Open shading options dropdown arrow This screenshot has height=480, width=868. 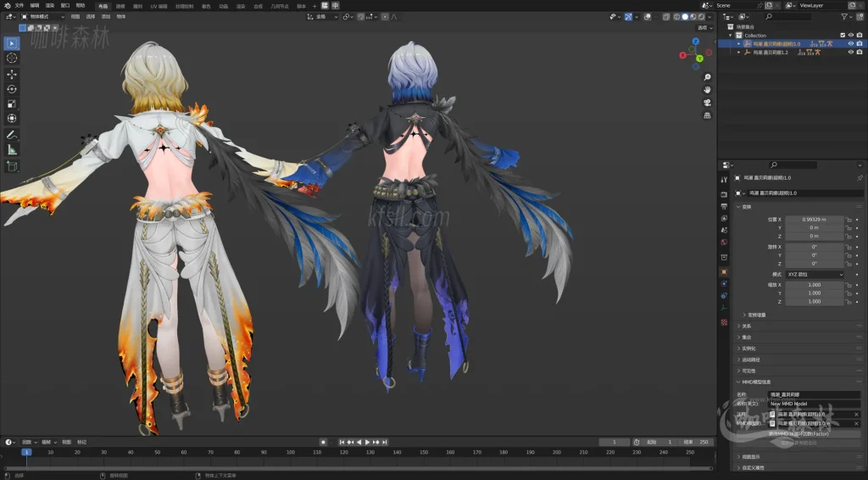coord(709,17)
